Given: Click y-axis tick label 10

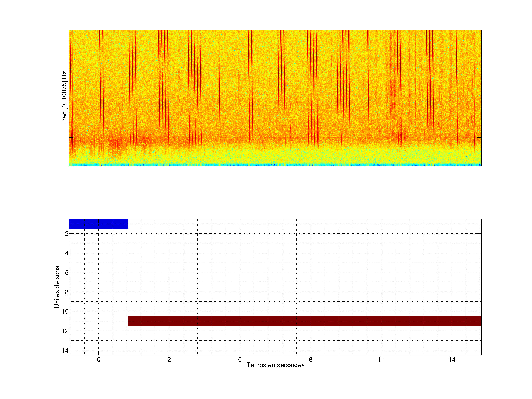Looking at the screenshot, I should 65,311.
